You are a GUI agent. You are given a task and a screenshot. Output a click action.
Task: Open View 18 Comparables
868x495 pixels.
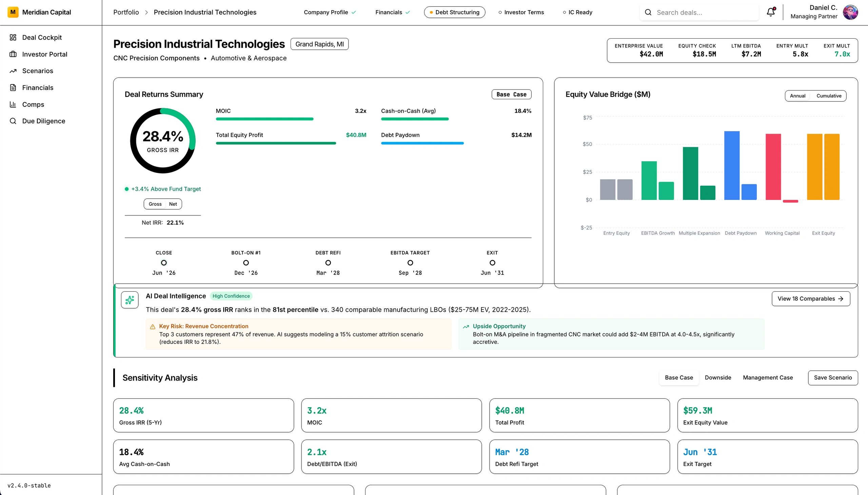[x=810, y=299]
